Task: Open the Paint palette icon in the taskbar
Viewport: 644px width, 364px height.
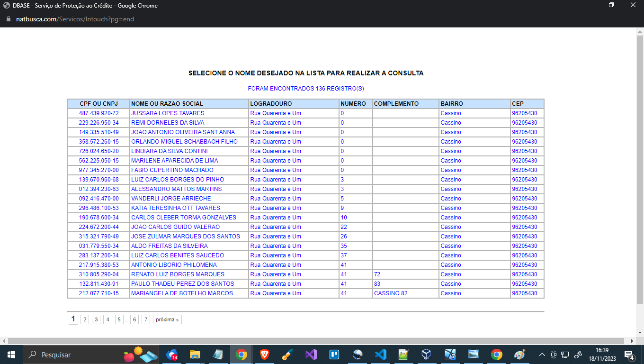Action: (520, 355)
